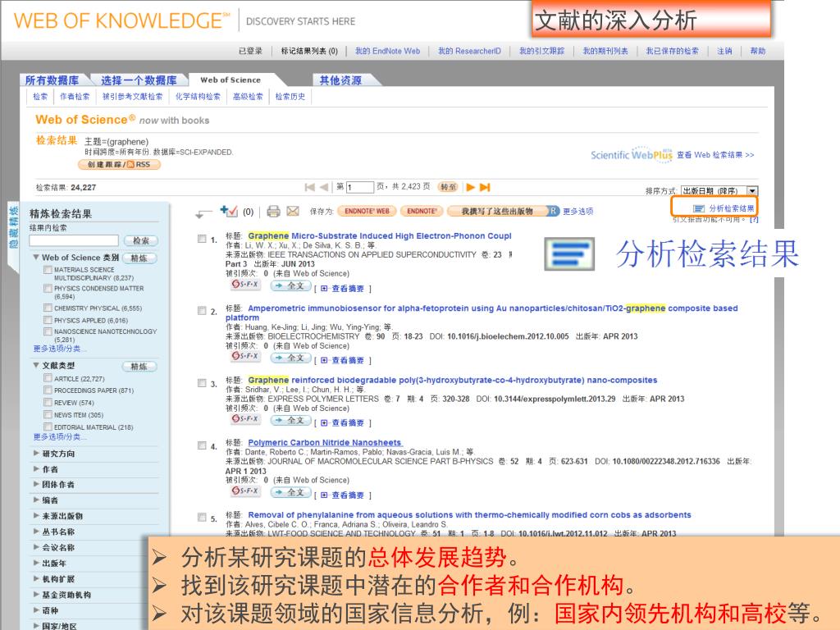Image resolution: width=840 pixels, height=630 pixels.
Task: Click the printer icon in results toolbar
Action: [x=273, y=211]
